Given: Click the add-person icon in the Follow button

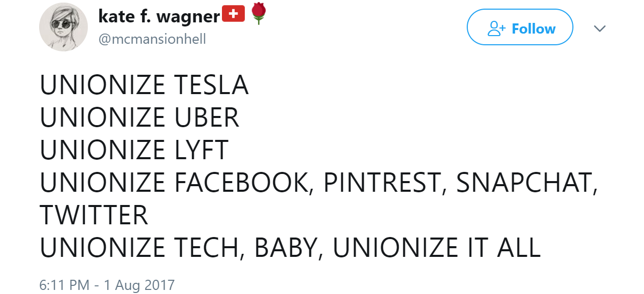Looking at the screenshot, I should (496, 29).
